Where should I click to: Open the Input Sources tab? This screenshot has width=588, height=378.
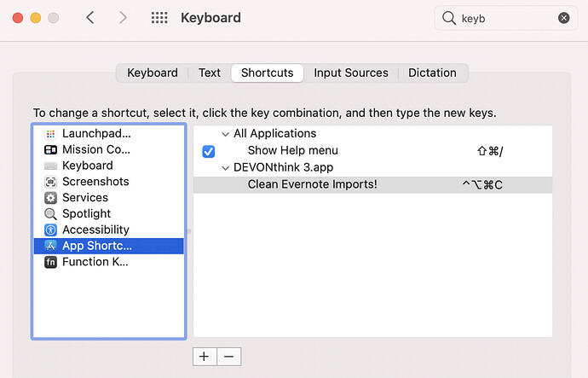click(351, 73)
